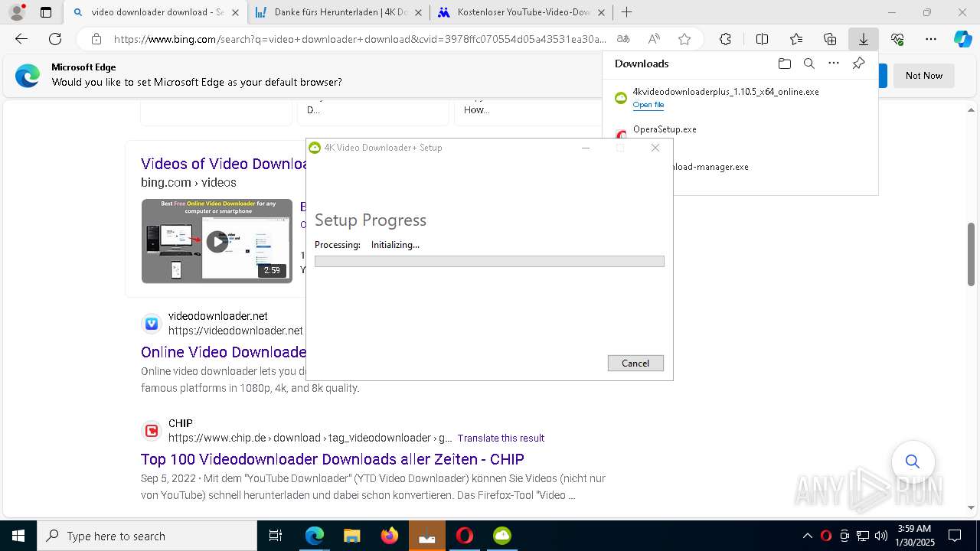Click the address bar URL field

pyautogui.click(x=360, y=39)
